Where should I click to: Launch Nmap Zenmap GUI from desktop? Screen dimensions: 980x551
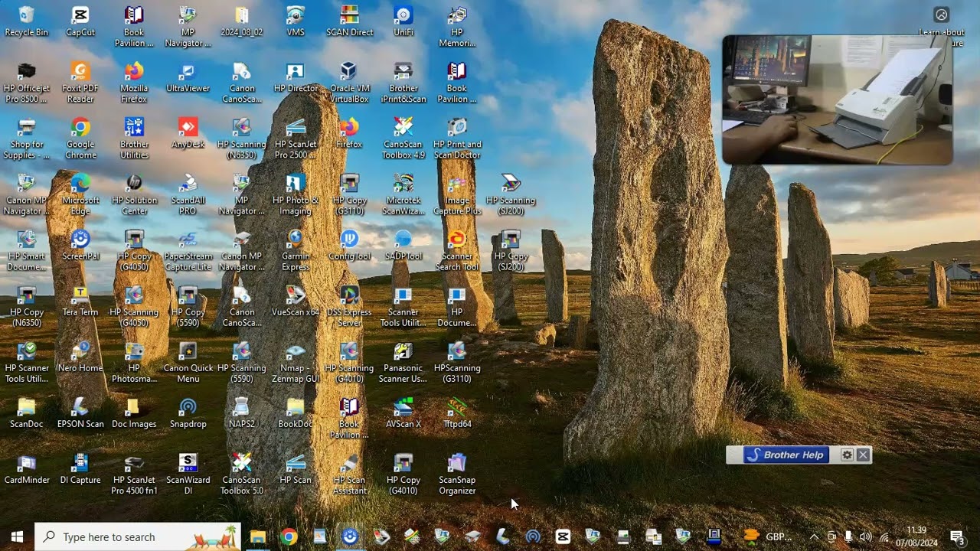[x=296, y=362]
